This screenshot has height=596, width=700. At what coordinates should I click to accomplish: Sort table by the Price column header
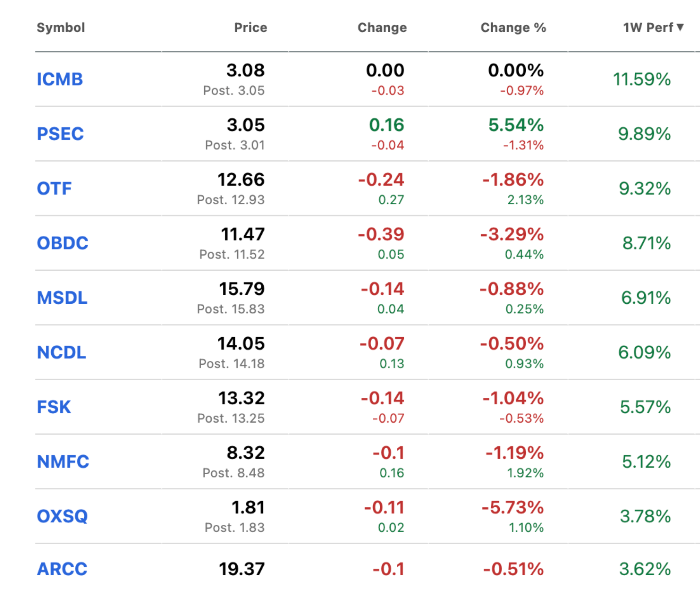pyautogui.click(x=251, y=27)
